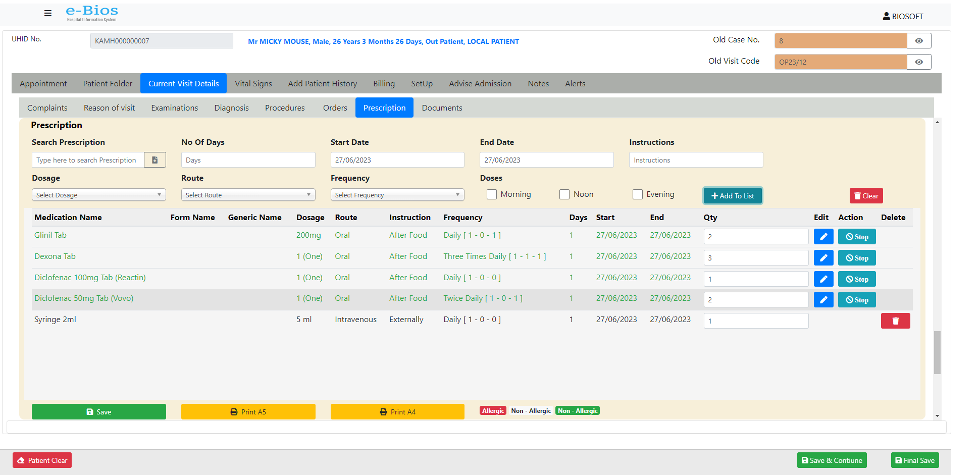The width and height of the screenshot is (980, 475).
Task: Click the Patient Clear button
Action: 42,460
